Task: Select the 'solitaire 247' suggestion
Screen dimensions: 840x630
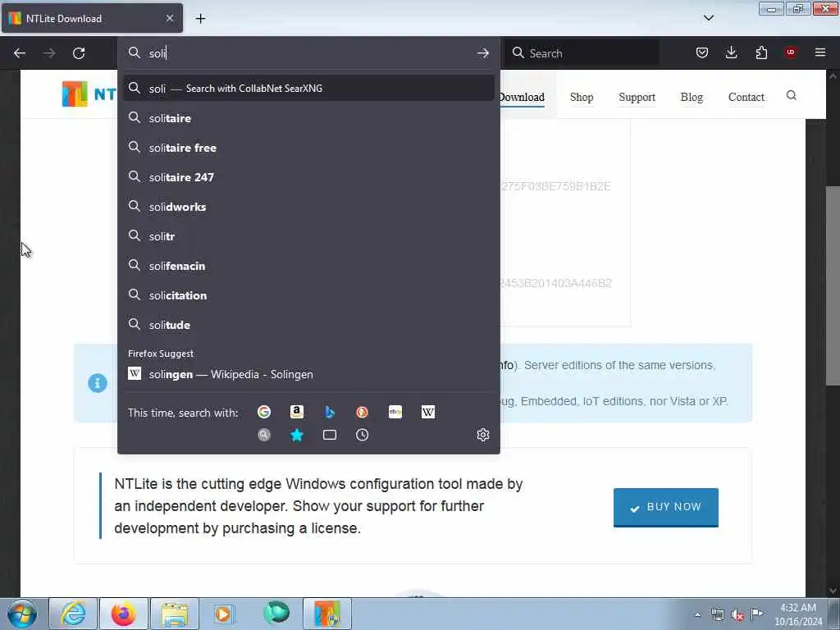Action: point(308,177)
